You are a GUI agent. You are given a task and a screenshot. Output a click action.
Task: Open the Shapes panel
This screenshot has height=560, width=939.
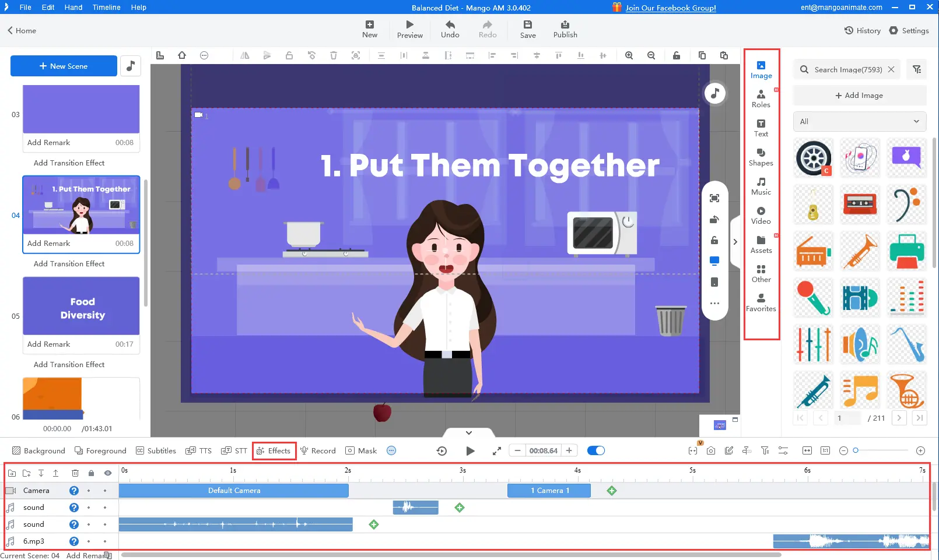[761, 157]
